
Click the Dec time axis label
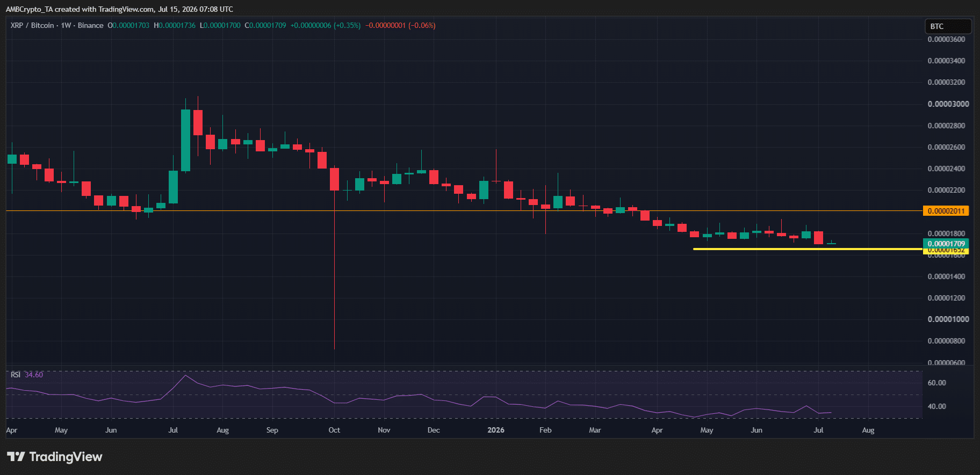click(x=434, y=430)
